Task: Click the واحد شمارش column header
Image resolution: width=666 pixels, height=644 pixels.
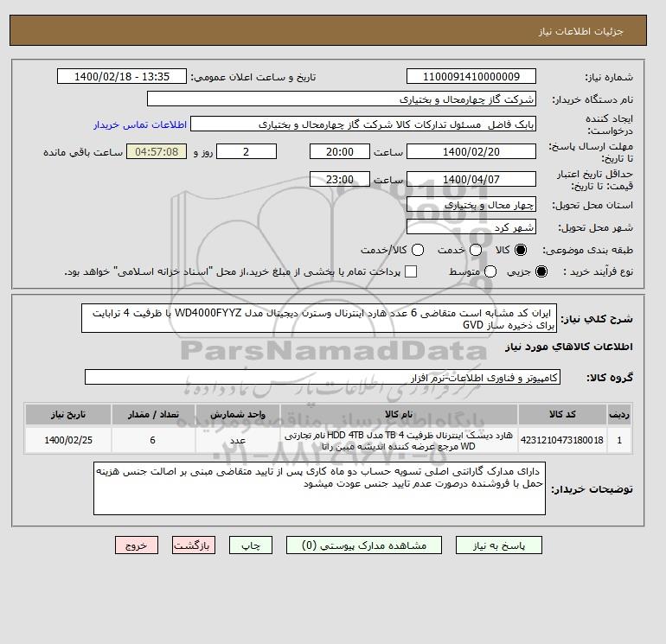Action: click(x=238, y=414)
